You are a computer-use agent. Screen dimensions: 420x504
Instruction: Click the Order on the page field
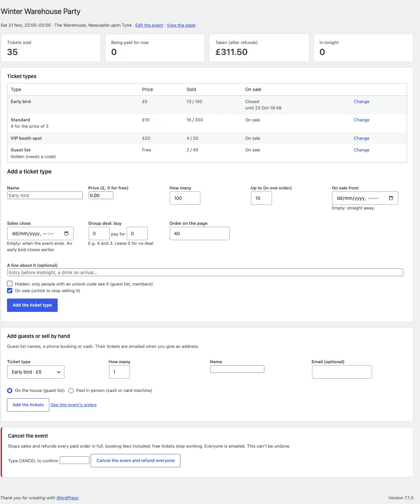coord(199,233)
